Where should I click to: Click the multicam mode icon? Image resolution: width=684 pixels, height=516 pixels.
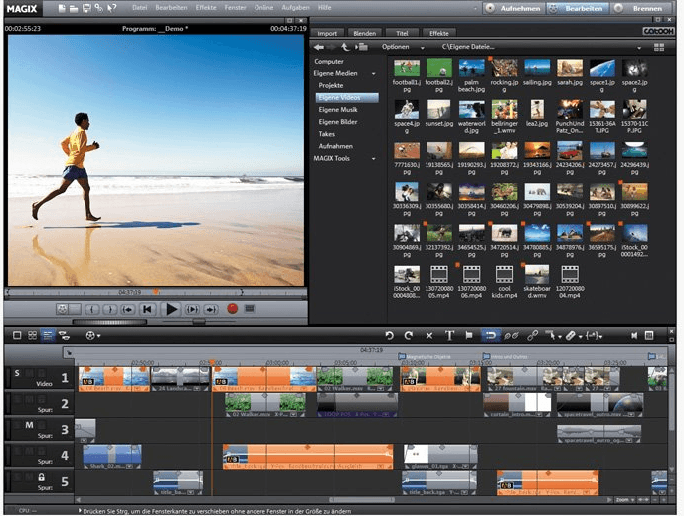point(64,335)
